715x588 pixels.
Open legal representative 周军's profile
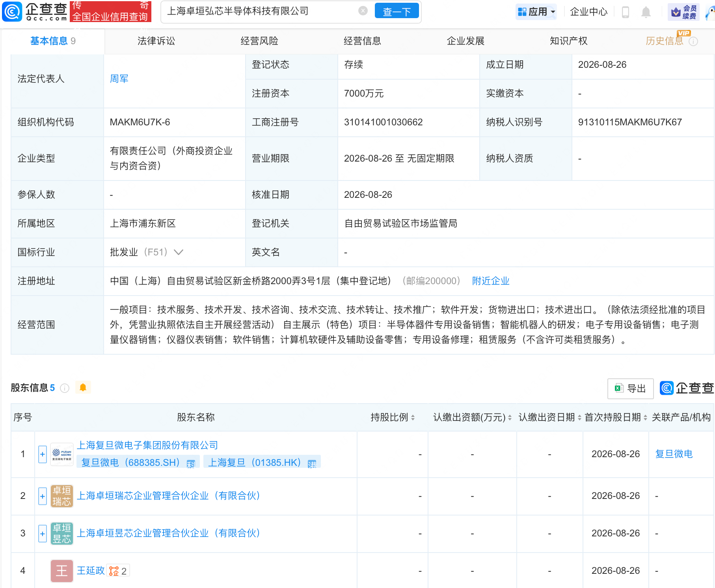click(x=119, y=79)
